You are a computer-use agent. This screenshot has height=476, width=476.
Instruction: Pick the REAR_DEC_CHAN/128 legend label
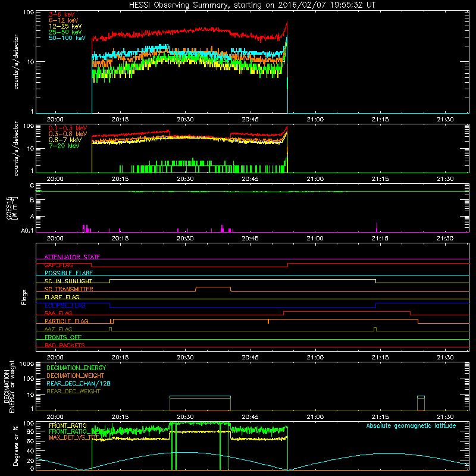(79, 383)
